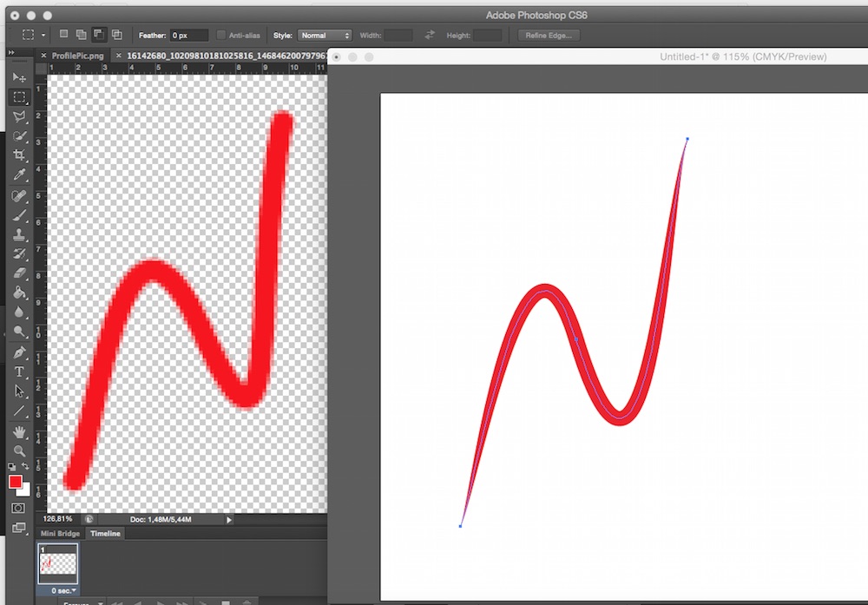The width and height of the screenshot is (868, 605).
Task: Switch to the 16142680_10209810181025816 document tab
Action: click(227, 56)
